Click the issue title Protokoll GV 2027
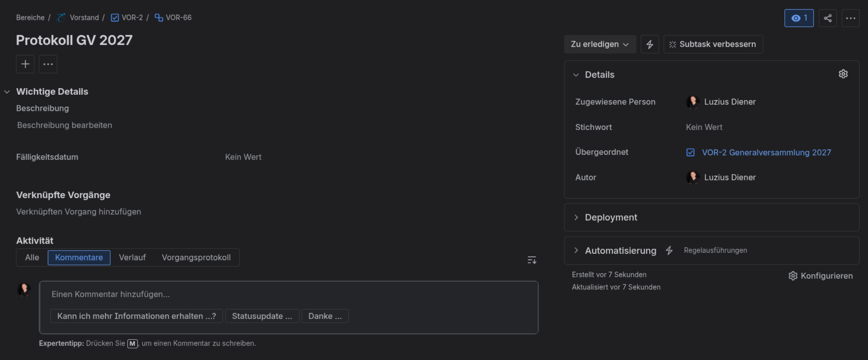Screen dimensions: 868x360 (x=74, y=40)
